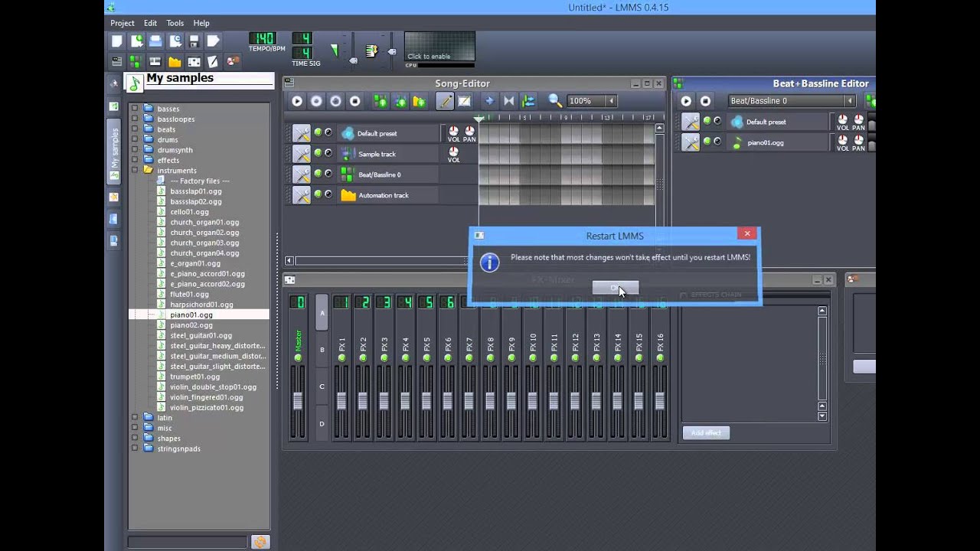This screenshot has height=551, width=980.
Task: Select cello01.ogg in sample list
Action: (x=189, y=212)
